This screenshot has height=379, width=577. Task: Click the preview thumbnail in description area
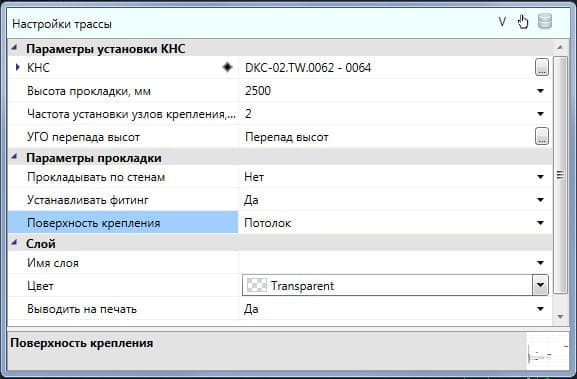tap(548, 351)
